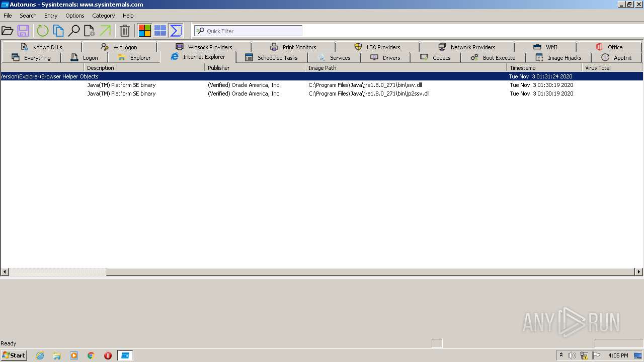Select the Browser Helper Objects registry row

point(321,76)
